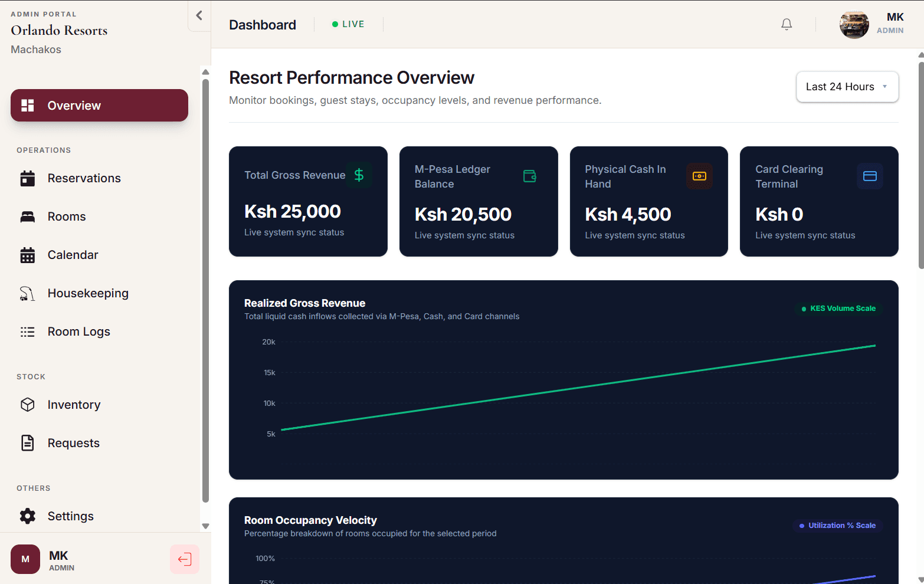Viewport: 924px width, 584px height.
Task: Open the Reservations section
Action: click(99, 178)
